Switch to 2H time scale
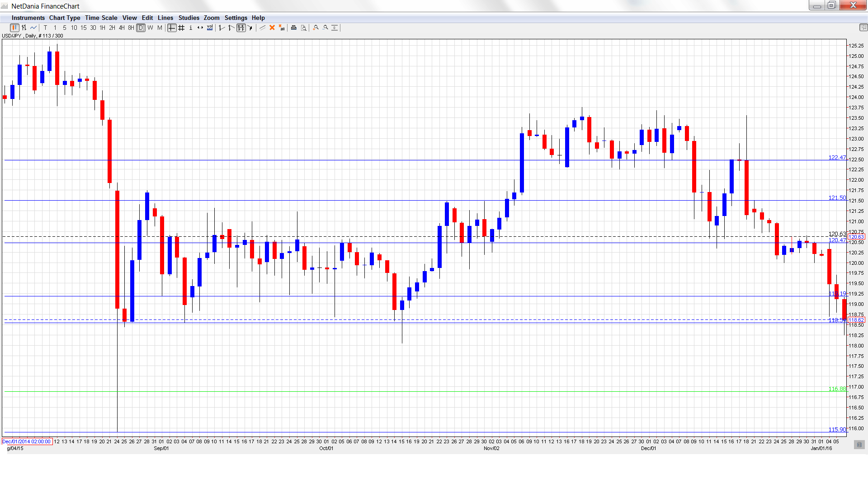 coord(112,28)
